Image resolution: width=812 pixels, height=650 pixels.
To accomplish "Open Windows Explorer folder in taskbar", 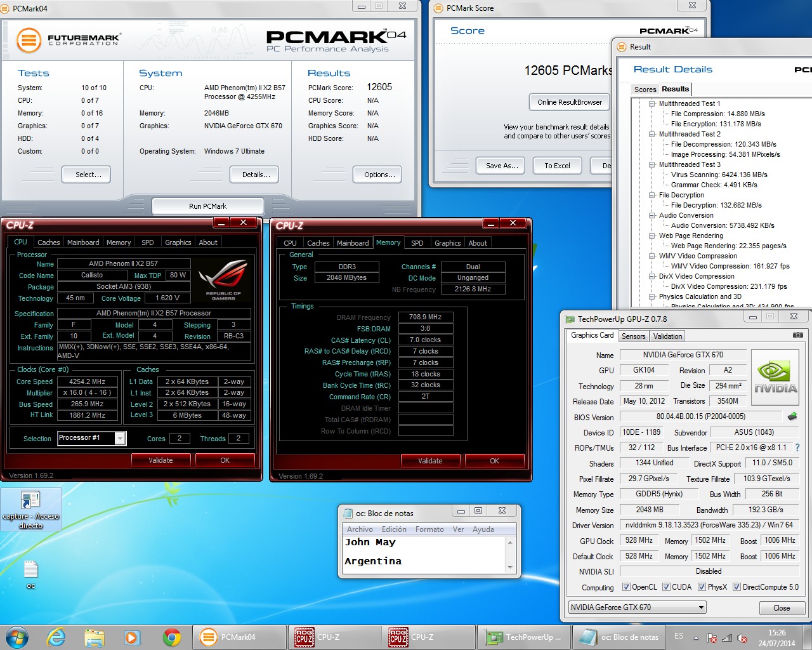I will (x=94, y=637).
